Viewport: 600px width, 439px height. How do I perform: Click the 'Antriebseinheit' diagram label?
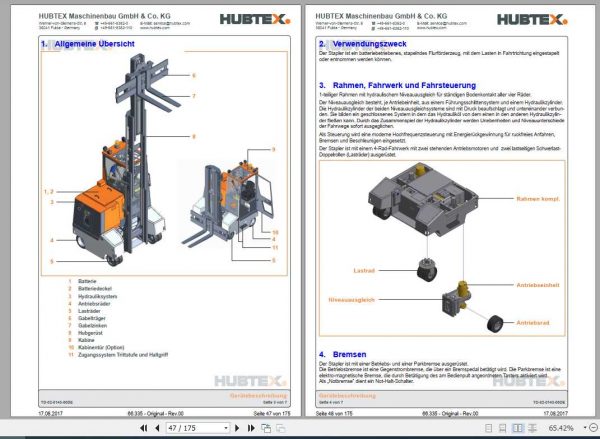(538, 285)
